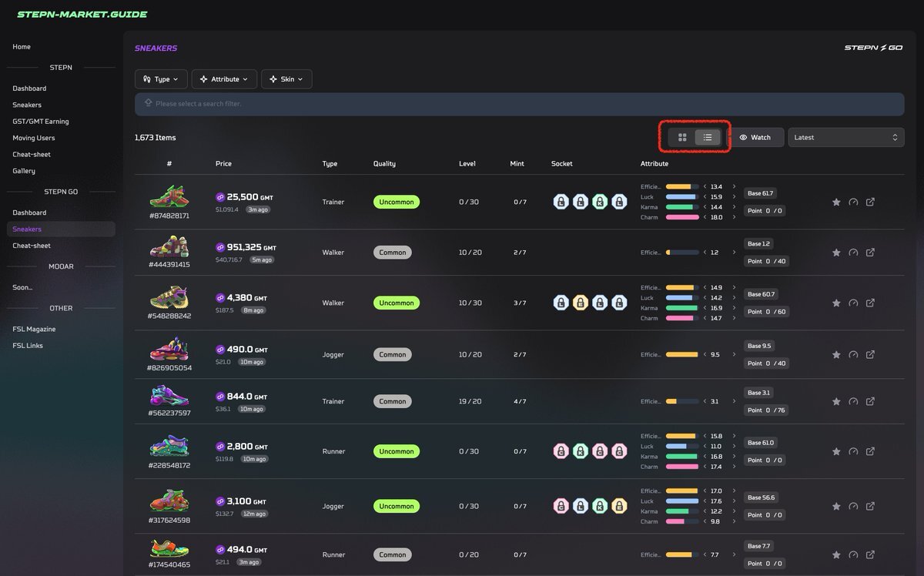Viewport: 924px width, 576px height.
Task: Open Gallery in the sidebar
Action: point(24,171)
